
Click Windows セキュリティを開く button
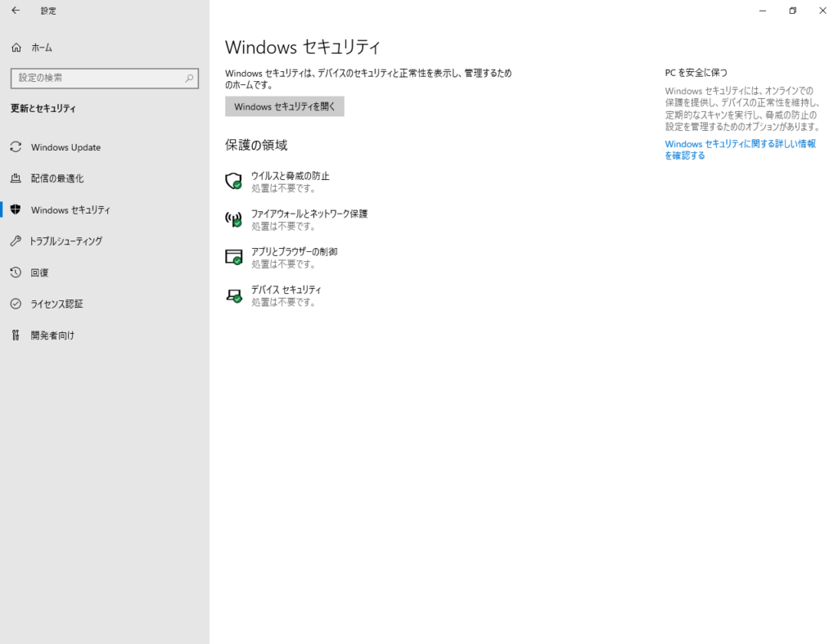pyautogui.click(x=284, y=106)
